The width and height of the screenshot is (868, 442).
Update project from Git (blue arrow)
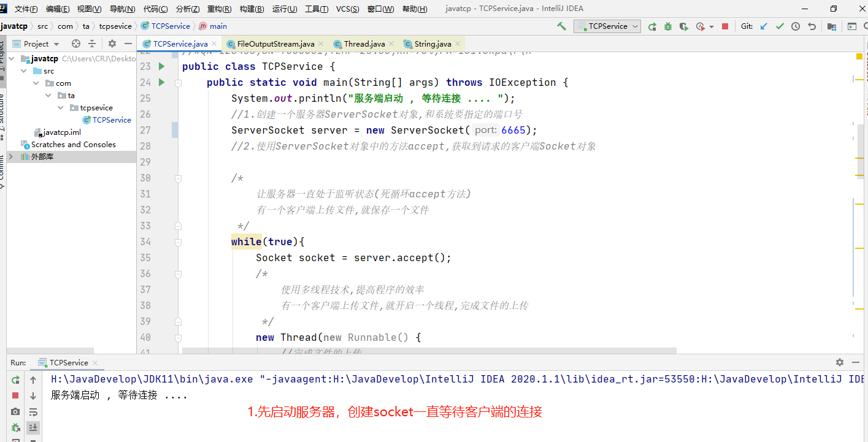click(763, 26)
